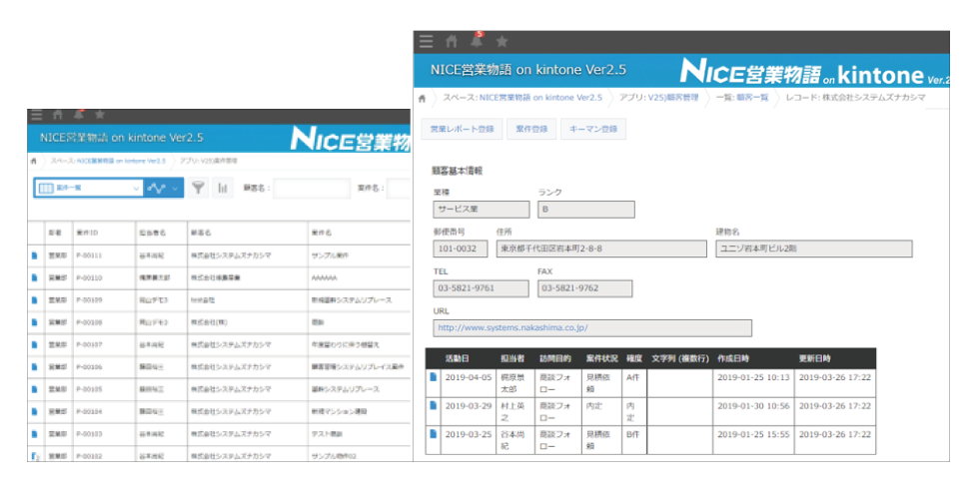980x493 pixels.
Task: Click the 案件登録 button
Action: 531,129
